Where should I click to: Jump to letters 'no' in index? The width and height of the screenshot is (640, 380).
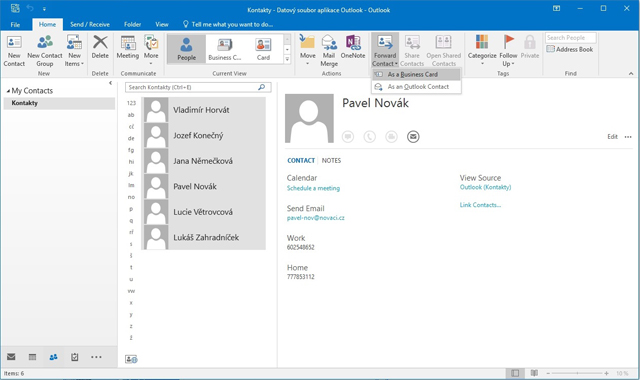[x=131, y=197]
